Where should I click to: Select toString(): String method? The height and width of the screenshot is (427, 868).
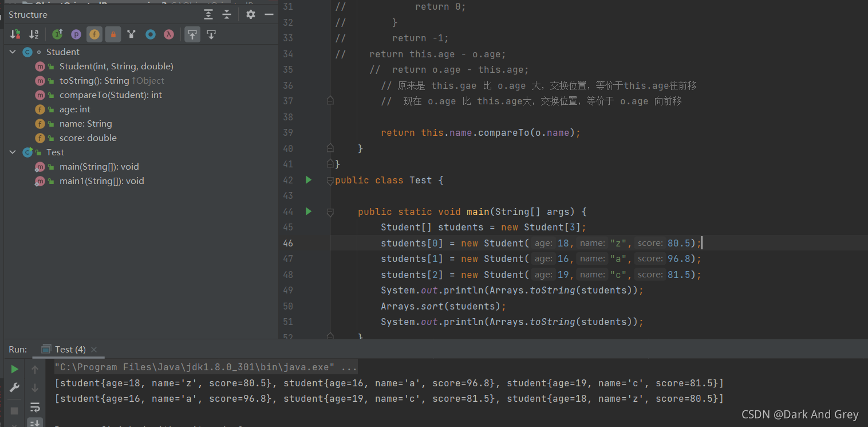112,81
